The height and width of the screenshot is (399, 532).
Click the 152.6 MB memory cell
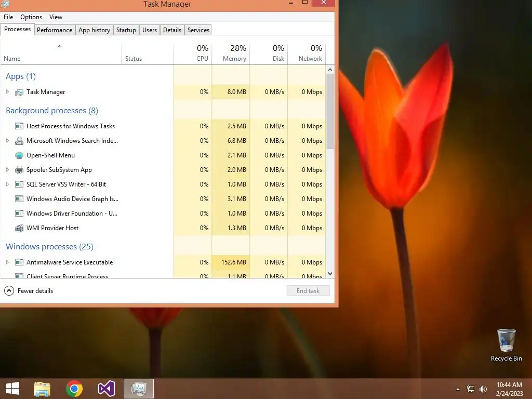click(x=231, y=262)
